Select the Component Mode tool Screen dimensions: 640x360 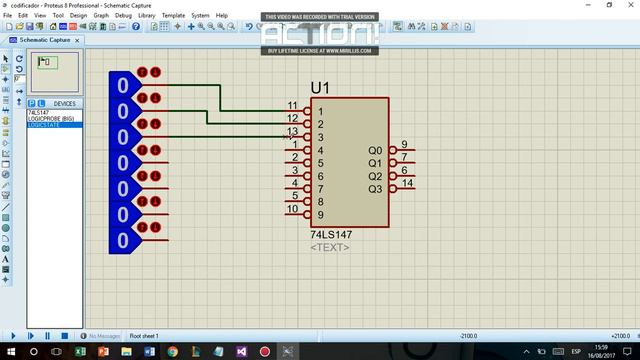pyautogui.click(x=6, y=69)
